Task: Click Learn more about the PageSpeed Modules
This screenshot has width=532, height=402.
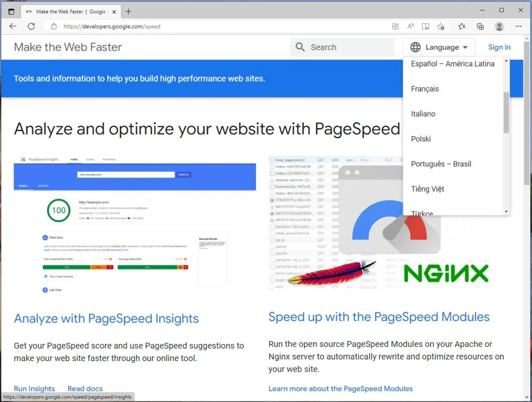Action: pyautogui.click(x=340, y=388)
